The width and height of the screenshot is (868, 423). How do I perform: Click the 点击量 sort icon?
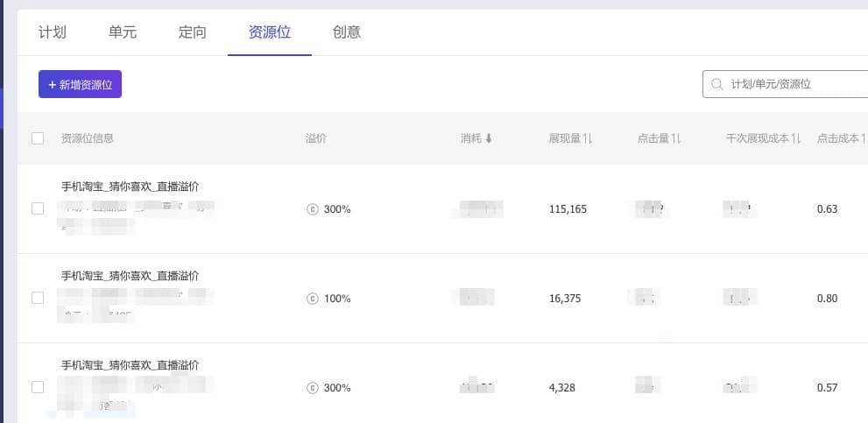[677, 138]
